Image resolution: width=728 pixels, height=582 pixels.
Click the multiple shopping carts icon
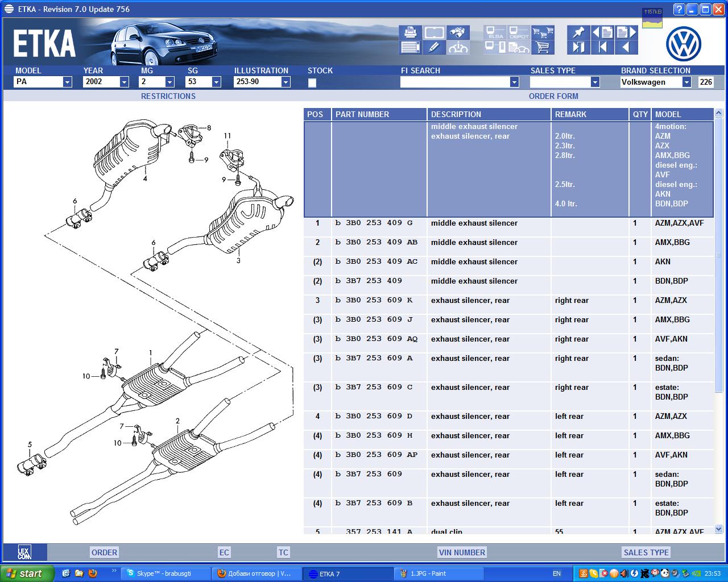tap(543, 32)
